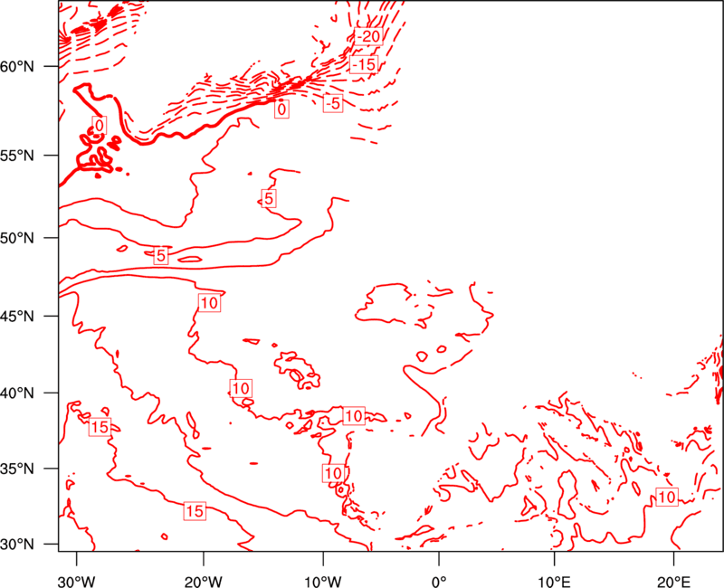Select the 10 contour label just above 45°N
Image resolution: width=724 pixels, height=588 pixels.
[x=209, y=303]
